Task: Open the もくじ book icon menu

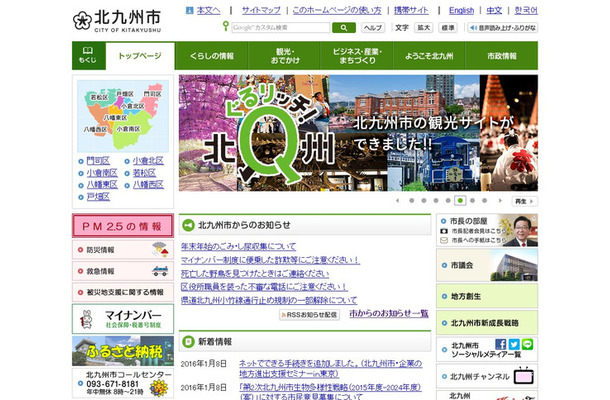Action: click(x=88, y=56)
